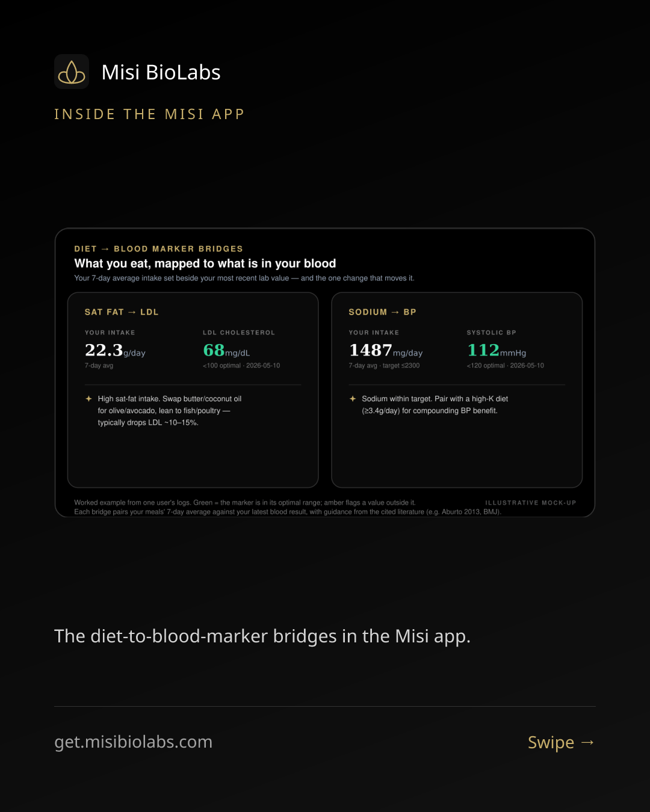Click the LDL CHOLESTEROL column label
The width and height of the screenshot is (650, 812).
click(239, 333)
